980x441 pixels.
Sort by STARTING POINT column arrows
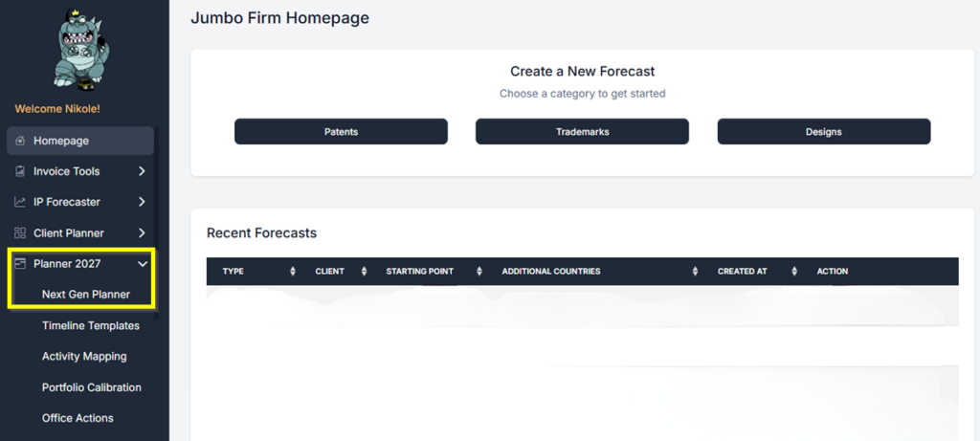pos(479,272)
